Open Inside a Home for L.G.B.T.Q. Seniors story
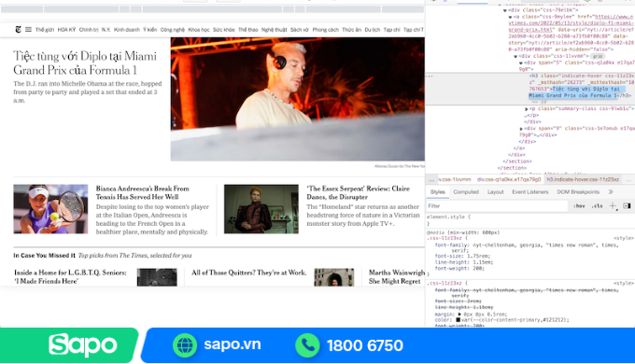This screenshot has width=635, height=364. pyautogui.click(x=70, y=277)
